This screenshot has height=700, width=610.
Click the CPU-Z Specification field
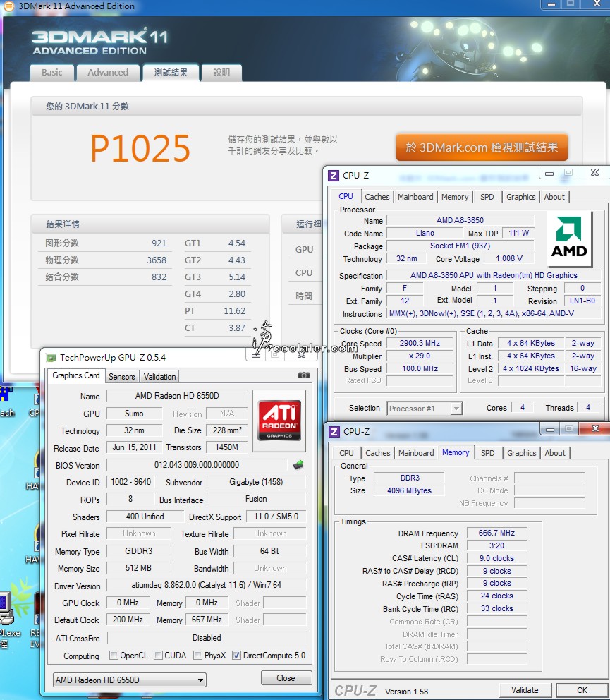[x=494, y=276]
